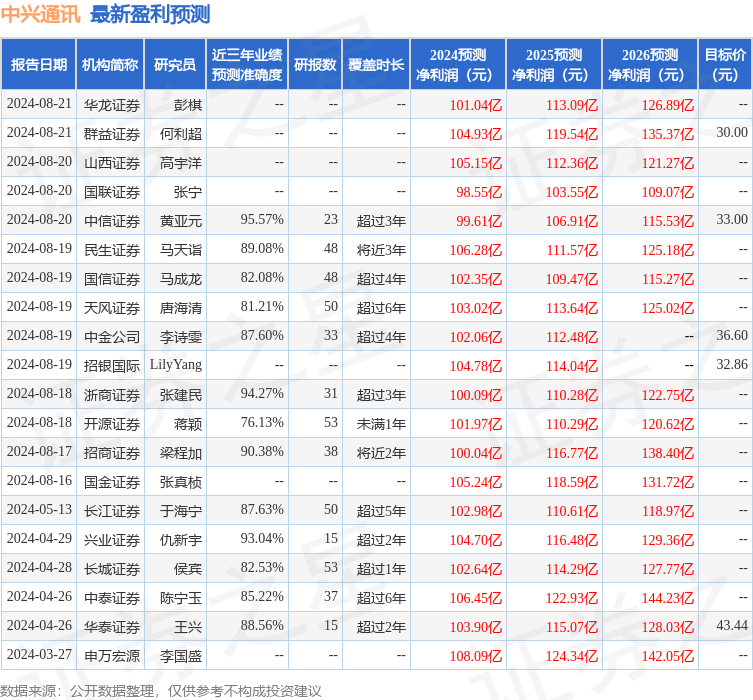Viewport: 753px width, 700px height.
Task: Click the 覆盖时长 column header
Action: [x=376, y=64]
